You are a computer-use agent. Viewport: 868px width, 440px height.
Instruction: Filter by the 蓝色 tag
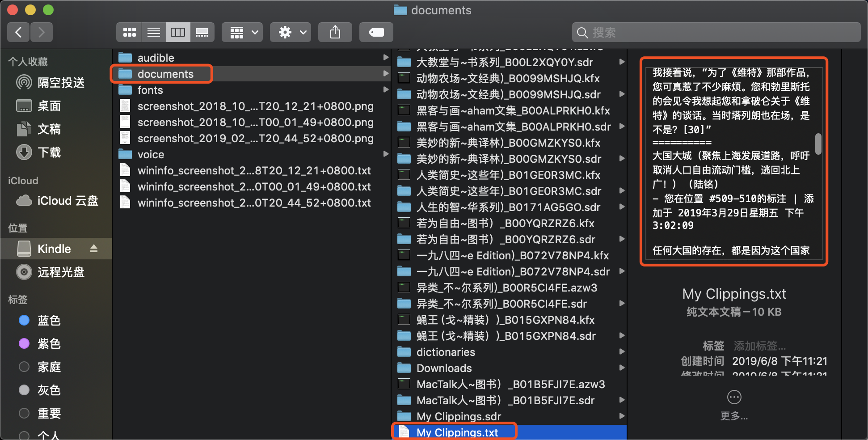click(56, 320)
